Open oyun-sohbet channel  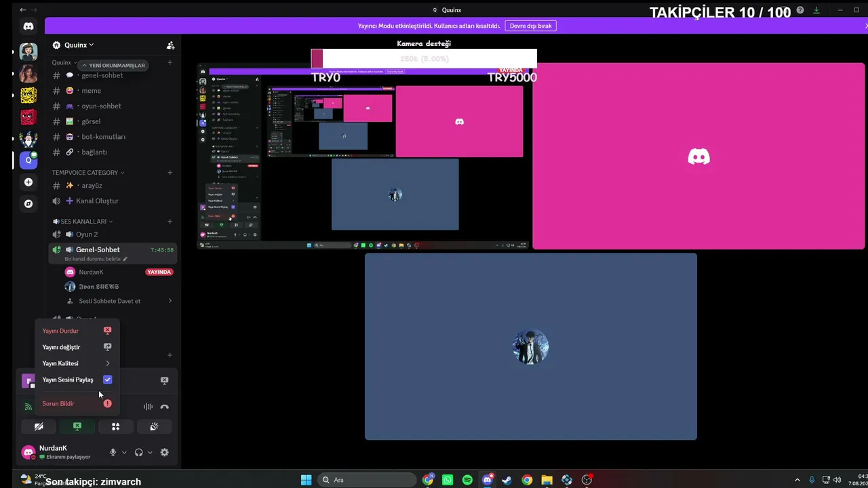(x=113, y=106)
